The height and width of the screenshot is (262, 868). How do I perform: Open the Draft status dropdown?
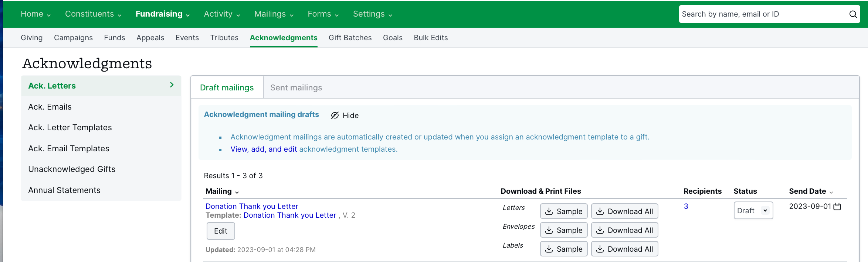[x=753, y=210]
